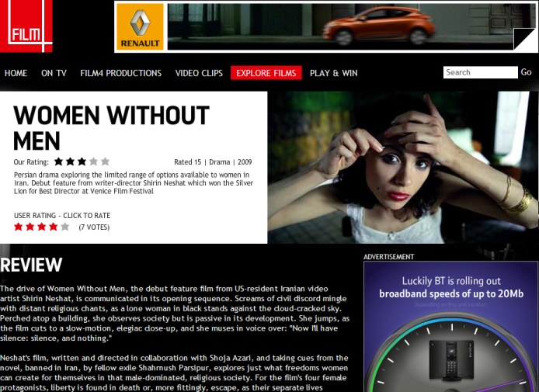Click the '(7 VOTES)' text
Screen dimensions: 539x392
coord(94,227)
